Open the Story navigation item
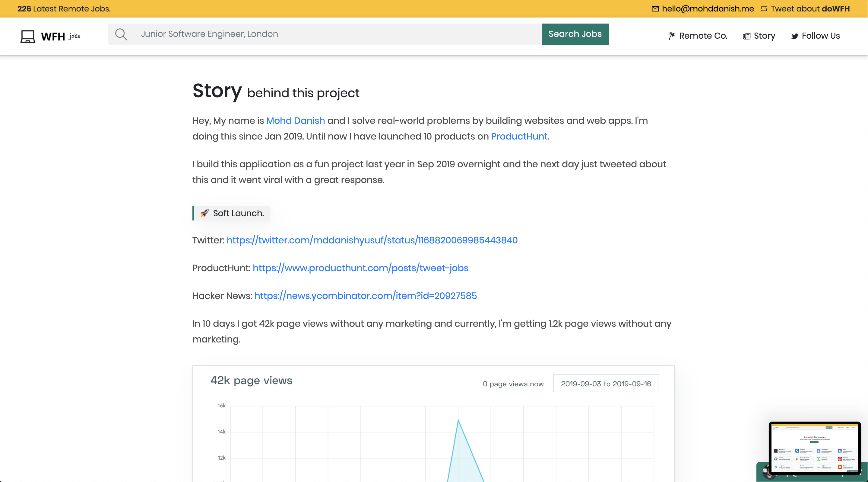The height and width of the screenshot is (482, 868). tap(764, 36)
